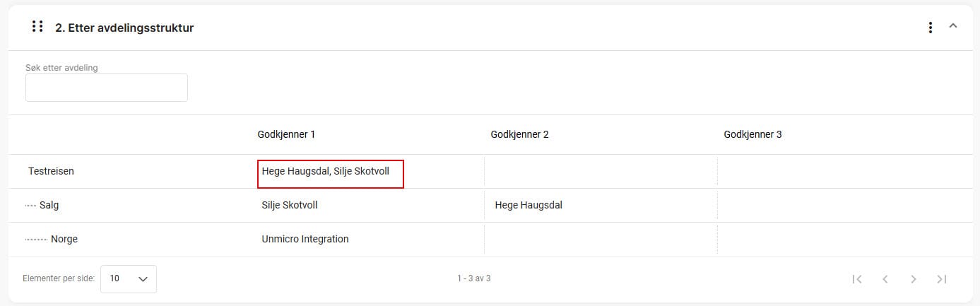Click the drag handle beside section title
Image resolution: width=980 pixels, height=306 pixels.
coord(37,27)
